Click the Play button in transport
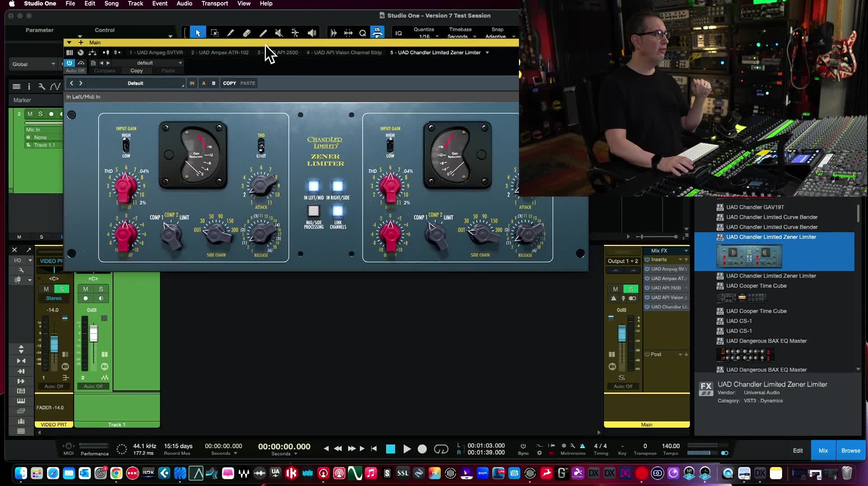Viewport: 868px width, 486px height. 407,449
